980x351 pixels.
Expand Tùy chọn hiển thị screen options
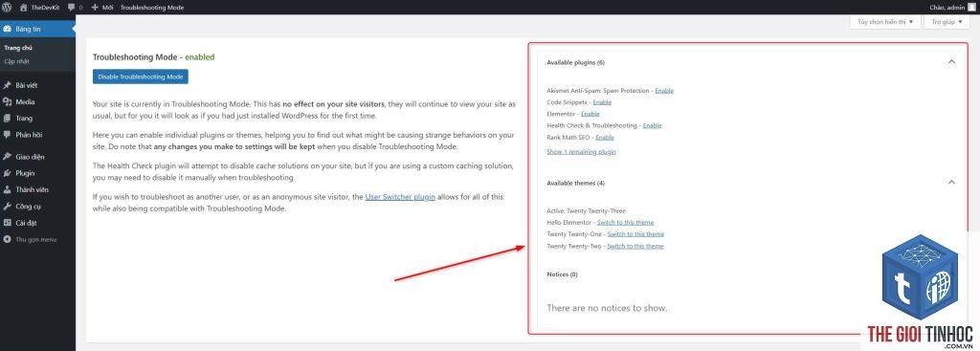(885, 21)
